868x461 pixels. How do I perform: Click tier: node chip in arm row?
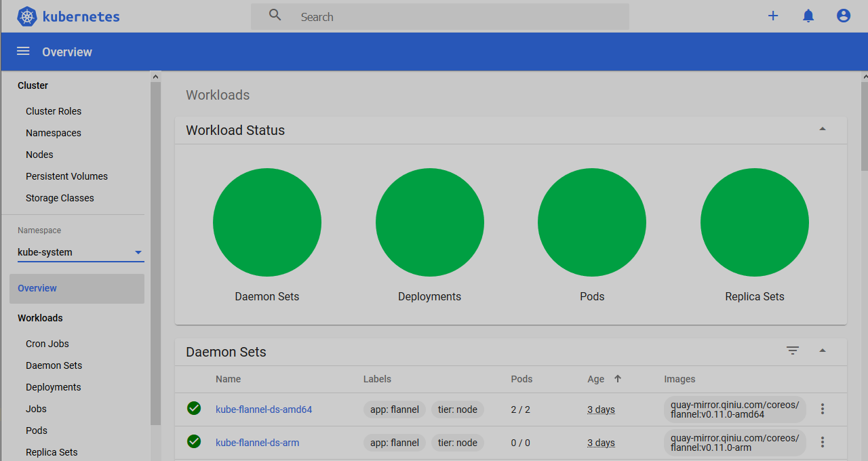pyautogui.click(x=458, y=443)
